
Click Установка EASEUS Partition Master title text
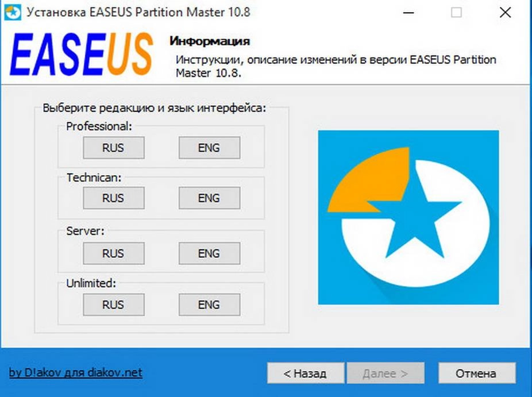138,12
